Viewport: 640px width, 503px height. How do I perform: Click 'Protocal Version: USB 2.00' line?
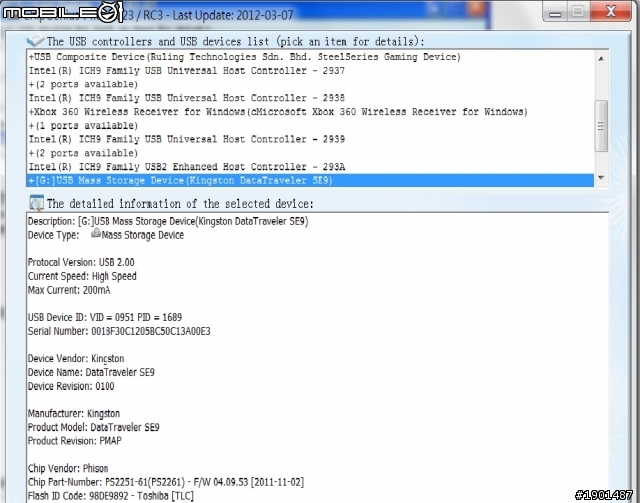pyautogui.click(x=81, y=262)
